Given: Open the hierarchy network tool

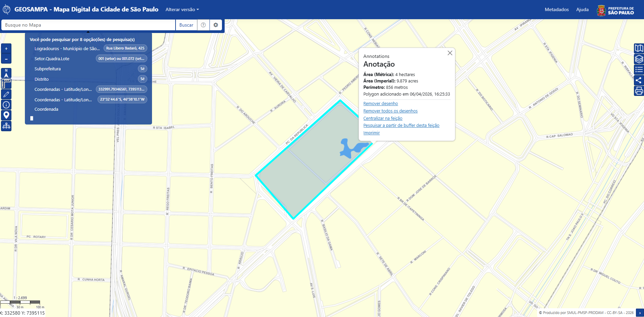Looking at the screenshot, I should pyautogui.click(x=6, y=126).
